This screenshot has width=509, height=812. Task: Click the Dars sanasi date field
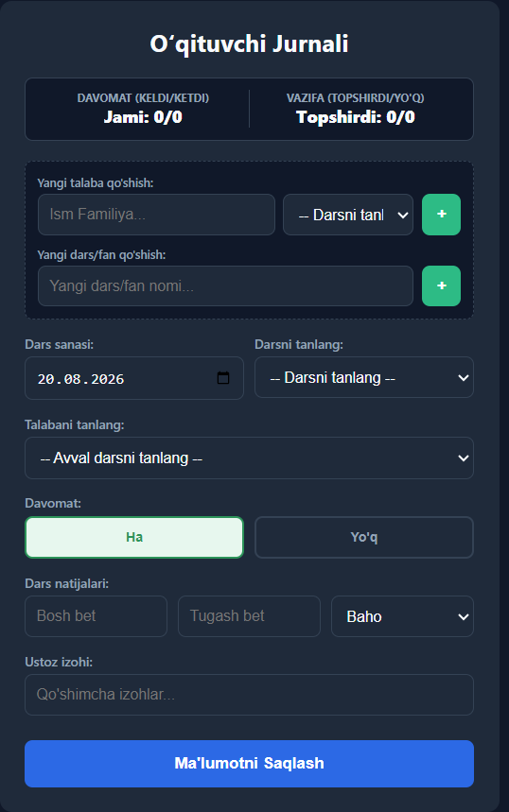pyautogui.click(x=134, y=378)
